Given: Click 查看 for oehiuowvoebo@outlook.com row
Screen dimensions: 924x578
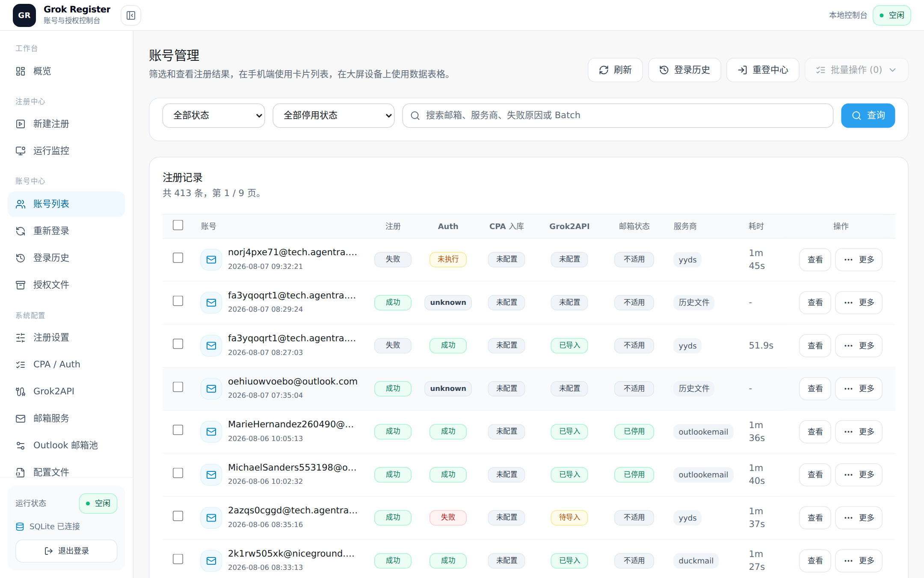Looking at the screenshot, I should point(815,389).
